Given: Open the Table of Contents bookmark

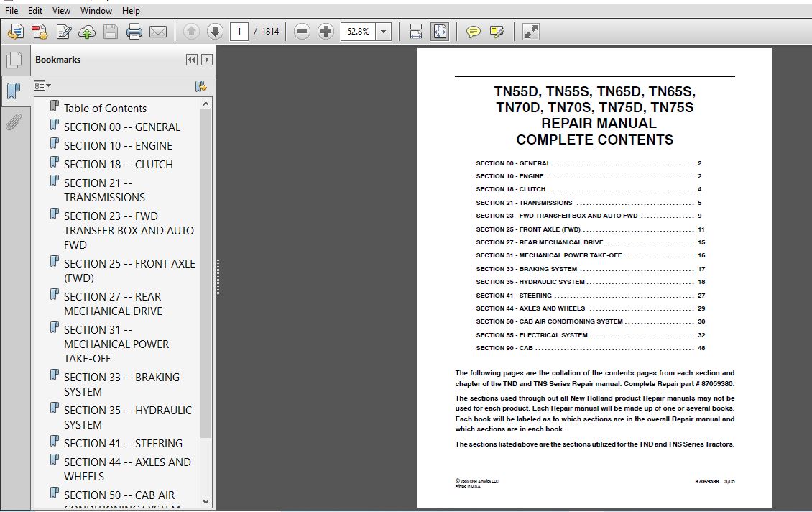Looking at the screenshot, I should click(x=105, y=109).
